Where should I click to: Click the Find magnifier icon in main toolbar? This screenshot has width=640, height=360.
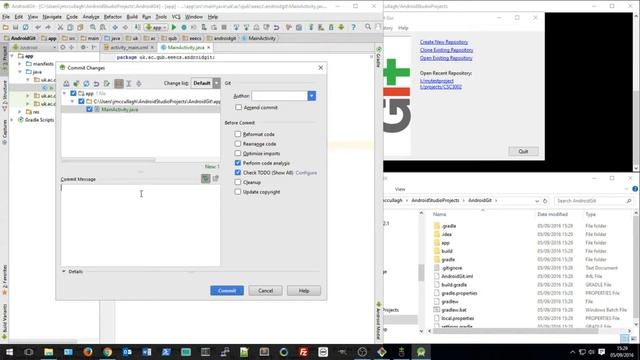click(x=93, y=27)
